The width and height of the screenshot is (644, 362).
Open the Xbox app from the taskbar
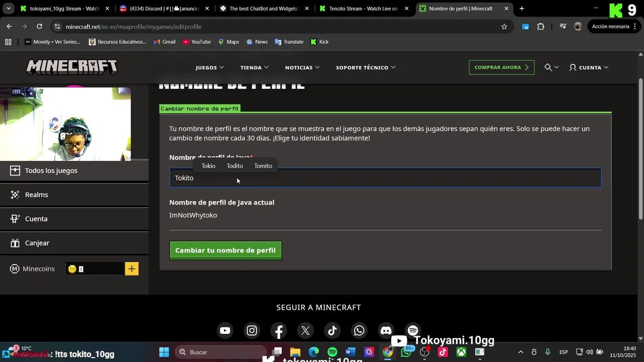[x=461, y=352]
